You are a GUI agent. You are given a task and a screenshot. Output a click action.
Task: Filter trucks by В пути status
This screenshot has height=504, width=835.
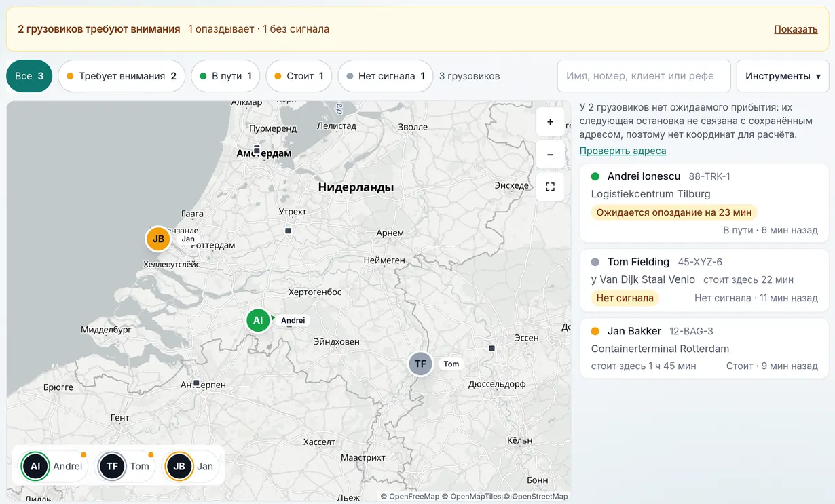pos(225,76)
